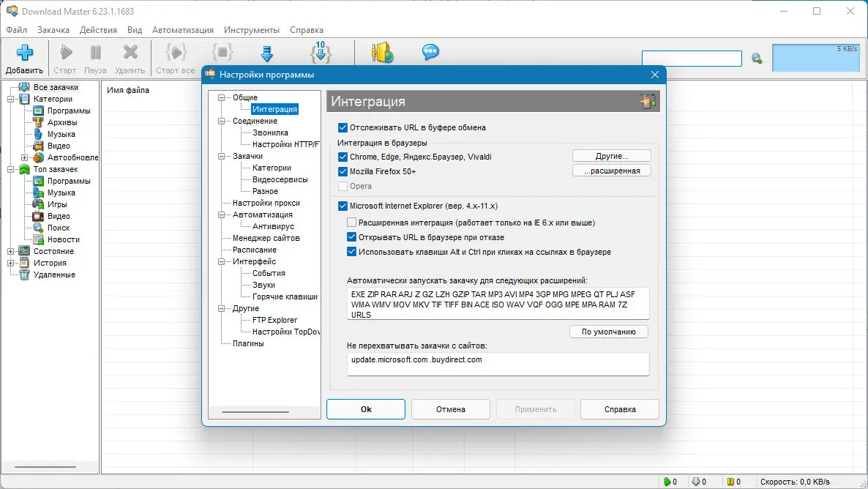
Task: Click the yellow paused status bar icon
Action: pos(730,482)
